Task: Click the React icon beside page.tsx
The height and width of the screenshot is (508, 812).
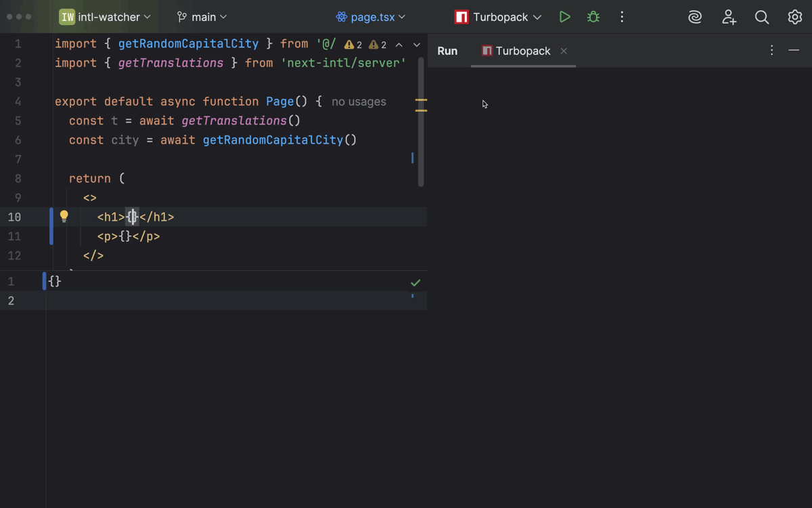Action: [342, 17]
